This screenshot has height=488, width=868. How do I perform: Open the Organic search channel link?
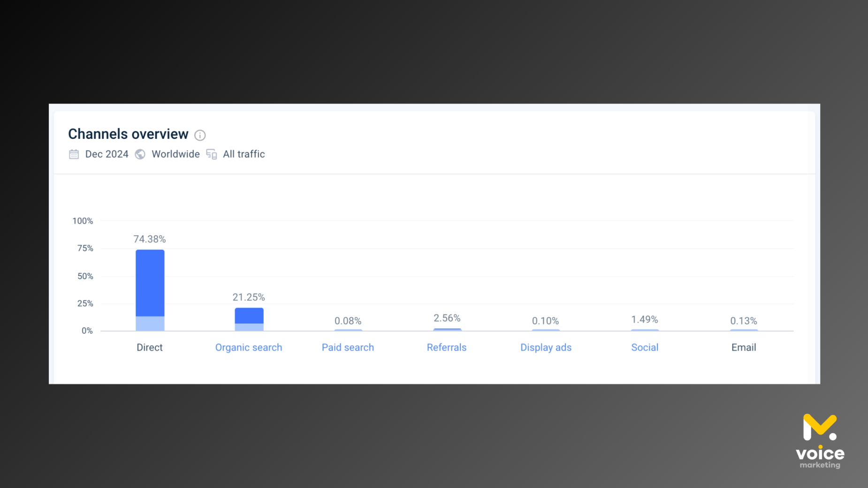[x=248, y=347]
